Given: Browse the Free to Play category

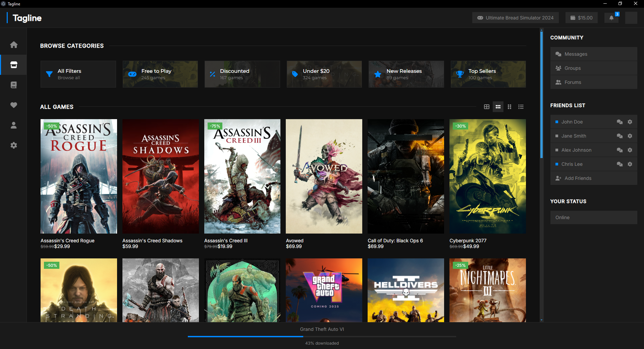Looking at the screenshot, I should (160, 74).
